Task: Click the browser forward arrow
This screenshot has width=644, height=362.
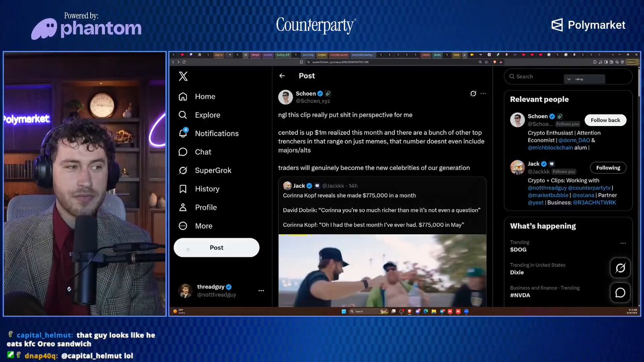Action: (x=178, y=62)
